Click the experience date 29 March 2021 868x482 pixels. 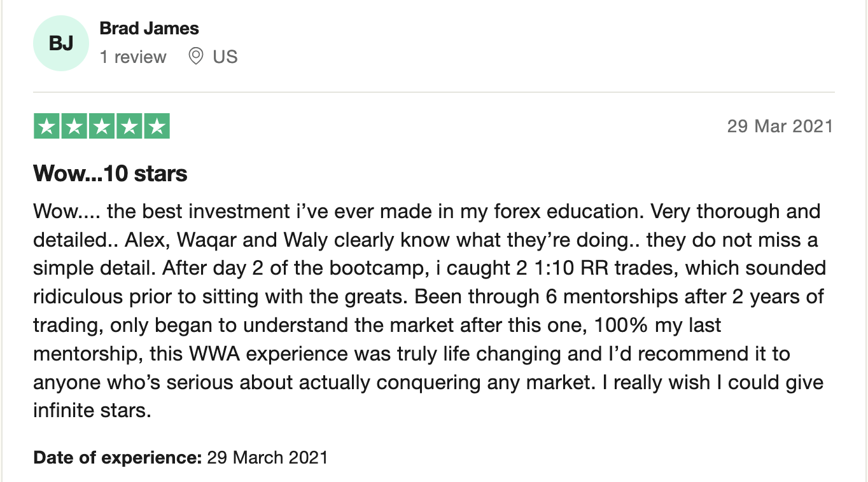coord(267,457)
